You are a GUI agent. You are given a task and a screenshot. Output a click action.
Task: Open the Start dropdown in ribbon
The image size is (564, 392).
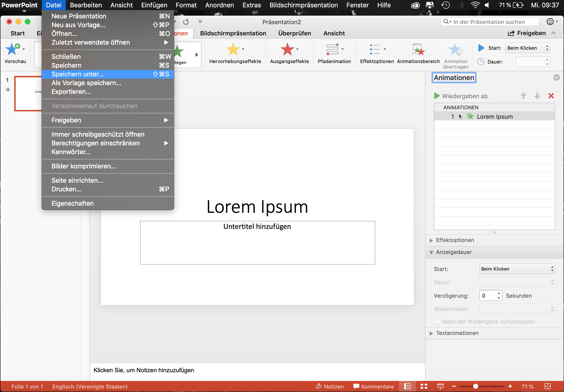[x=527, y=48]
